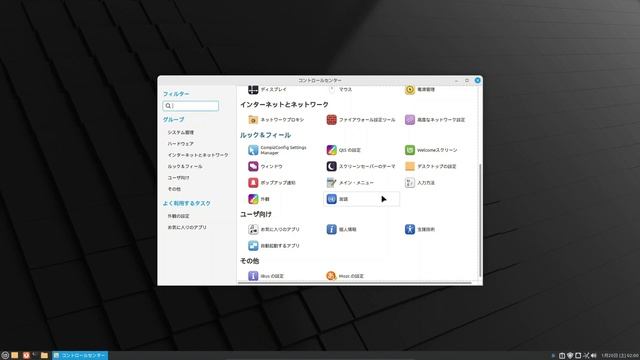
Task: Open the system menu button on the taskbar
Action: (5, 356)
